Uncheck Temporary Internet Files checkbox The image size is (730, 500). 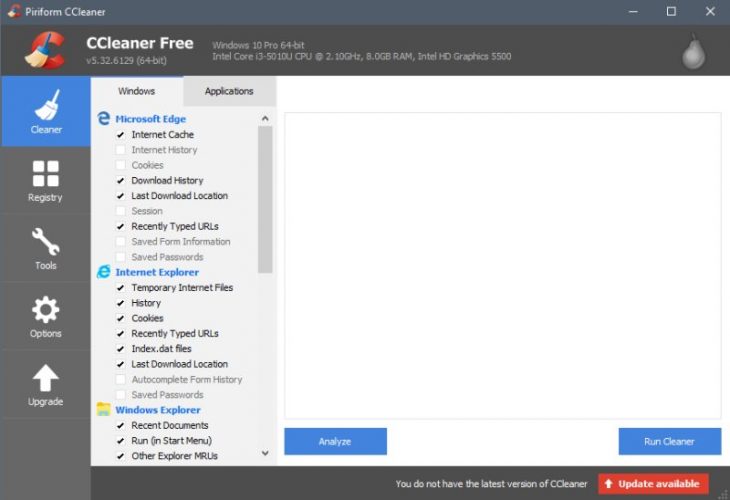121,288
